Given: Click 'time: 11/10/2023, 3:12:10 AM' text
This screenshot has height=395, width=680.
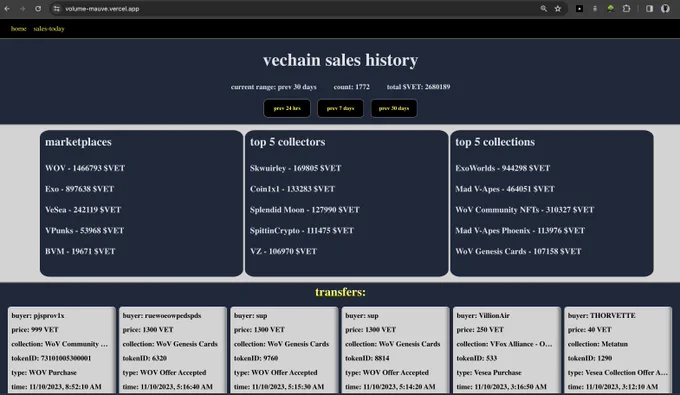Looking at the screenshot, I should point(613,387).
